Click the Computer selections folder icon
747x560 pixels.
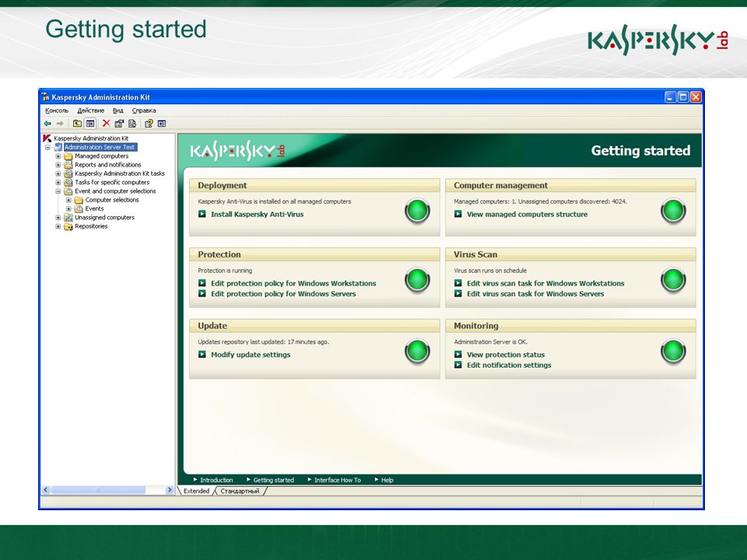(79, 200)
